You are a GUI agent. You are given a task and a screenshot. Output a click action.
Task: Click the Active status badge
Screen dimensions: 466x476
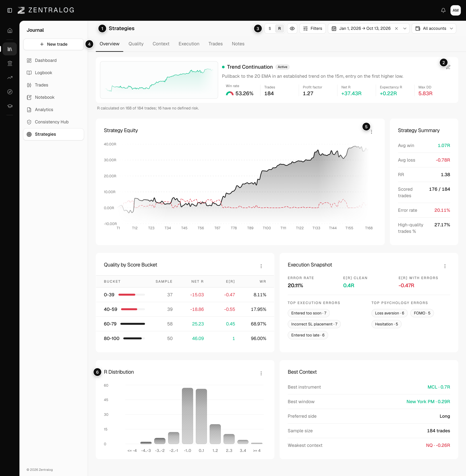[x=282, y=67]
